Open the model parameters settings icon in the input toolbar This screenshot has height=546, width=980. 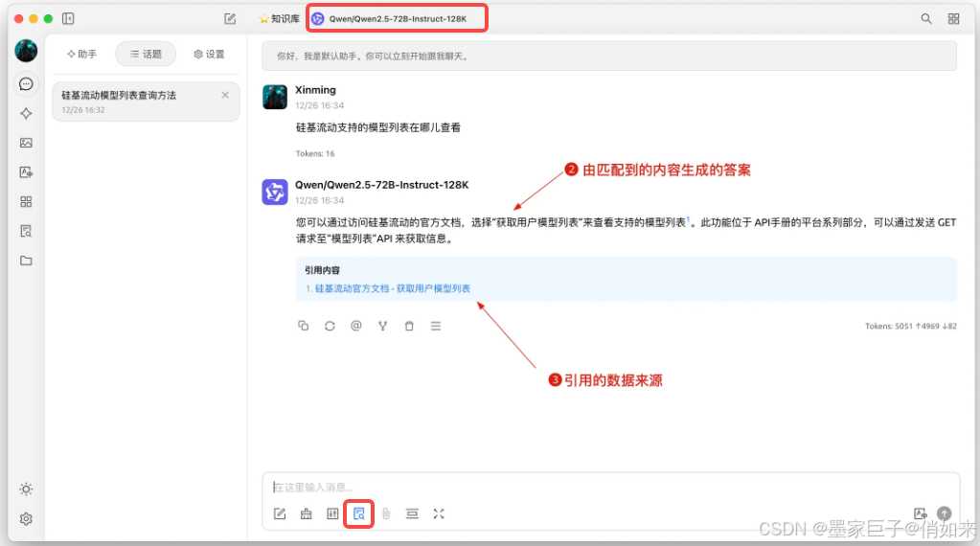[332, 513]
